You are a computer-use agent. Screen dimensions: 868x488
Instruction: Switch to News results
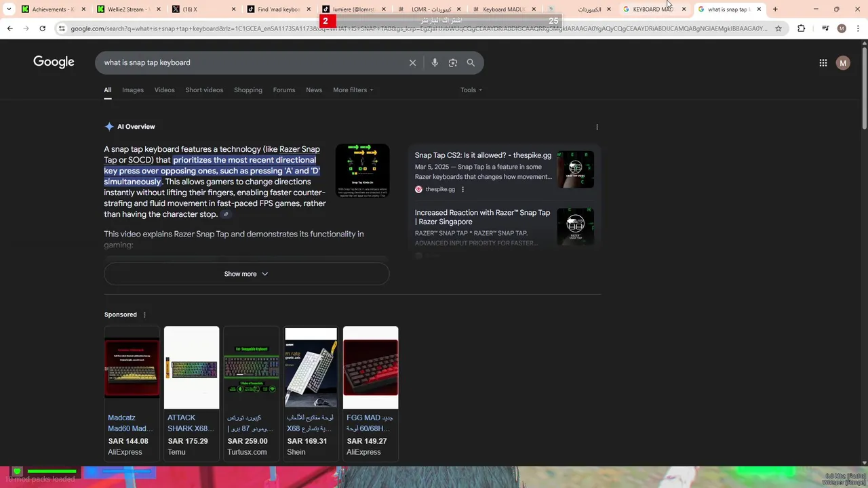(x=314, y=90)
